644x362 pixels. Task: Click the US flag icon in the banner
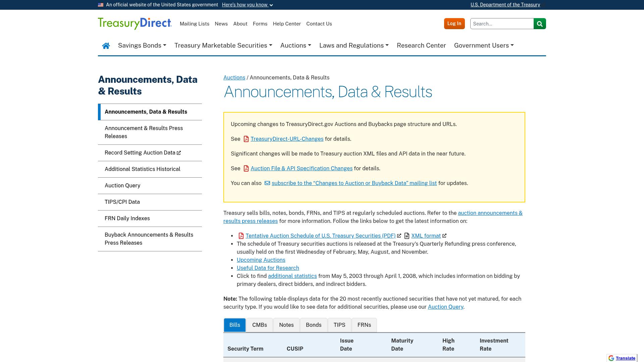coord(101,5)
